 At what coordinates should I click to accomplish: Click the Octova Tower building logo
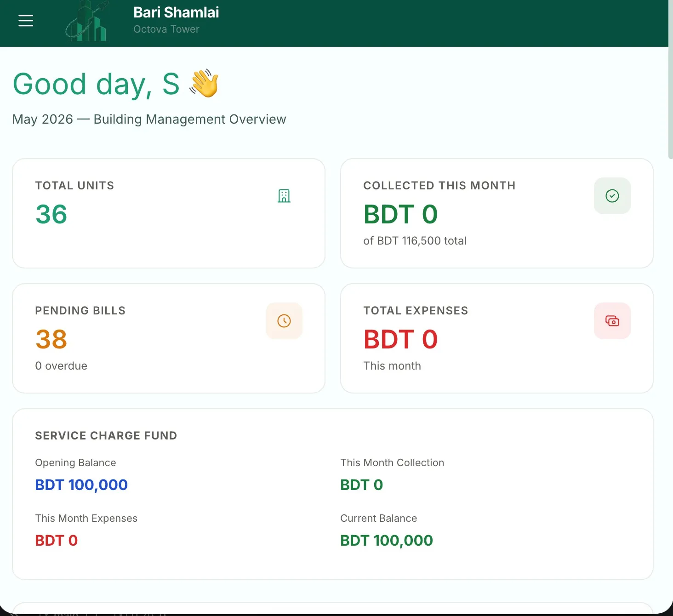[87, 22]
